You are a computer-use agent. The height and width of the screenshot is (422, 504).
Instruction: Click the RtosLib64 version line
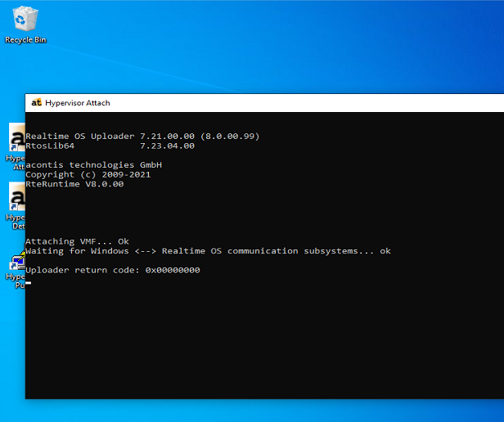click(x=110, y=146)
